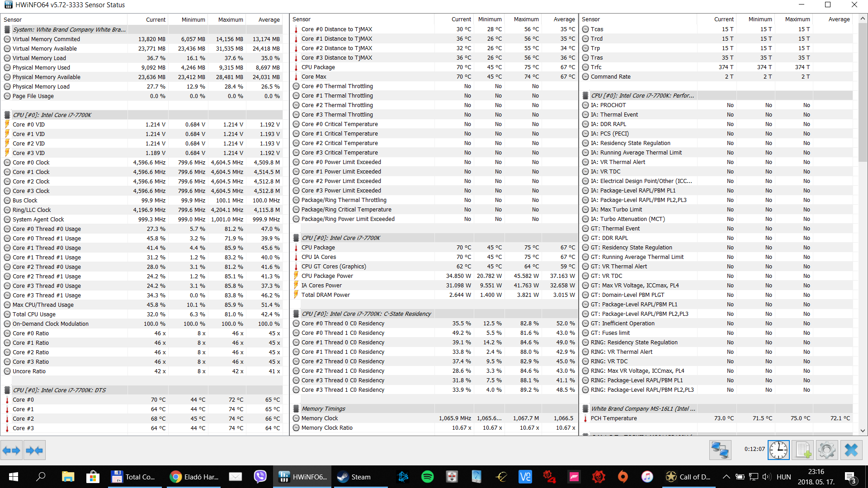
Task: Close sensor status with the blue X icon
Action: tap(851, 450)
